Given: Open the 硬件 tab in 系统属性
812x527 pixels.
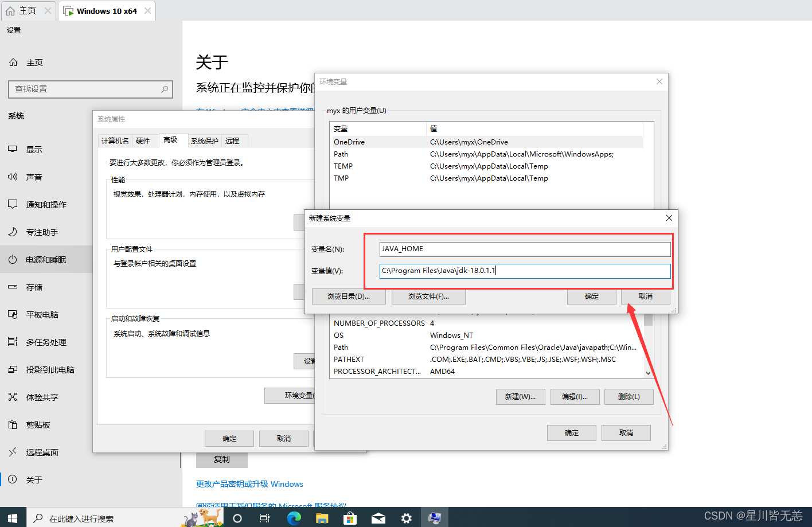Looking at the screenshot, I should (143, 140).
